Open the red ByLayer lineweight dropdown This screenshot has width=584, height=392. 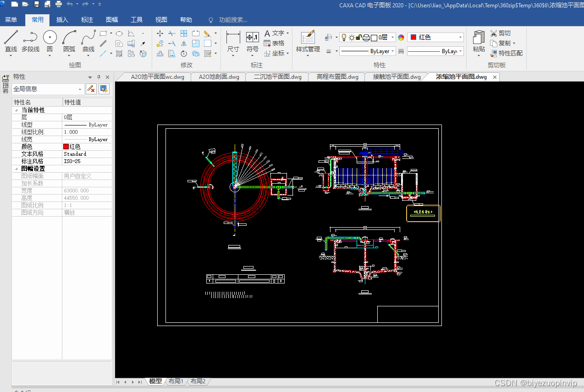tap(461, 51)
